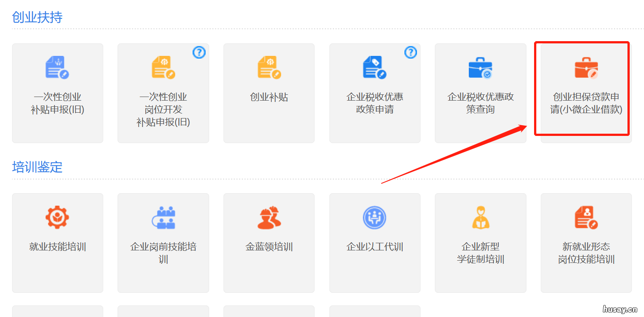The width and height of the screenshot is (644, 317).
Task: Open the 创业担保贷款申请(小微企业借款) text label
Action: pyautogui.click(x=586, y=103)
